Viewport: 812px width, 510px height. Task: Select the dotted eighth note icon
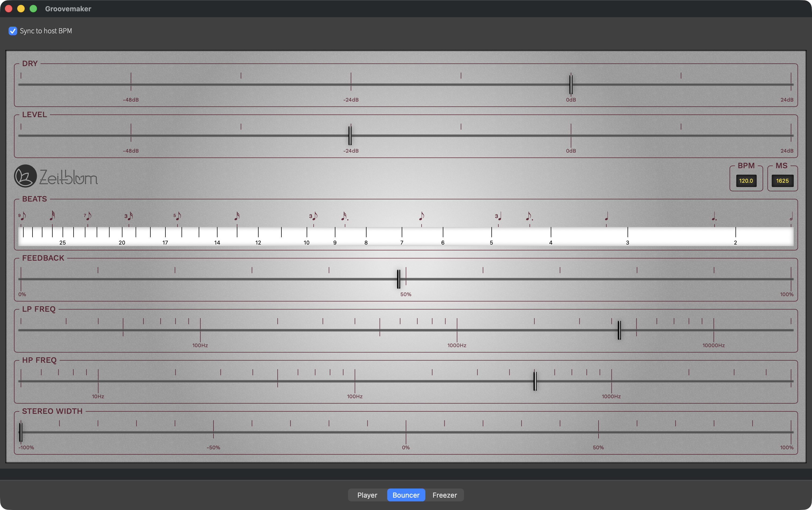[530, 216]
